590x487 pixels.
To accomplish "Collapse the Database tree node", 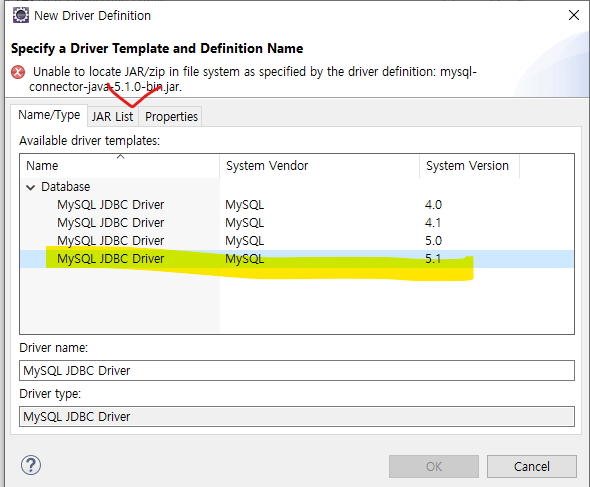I will [x=30, y=187].
